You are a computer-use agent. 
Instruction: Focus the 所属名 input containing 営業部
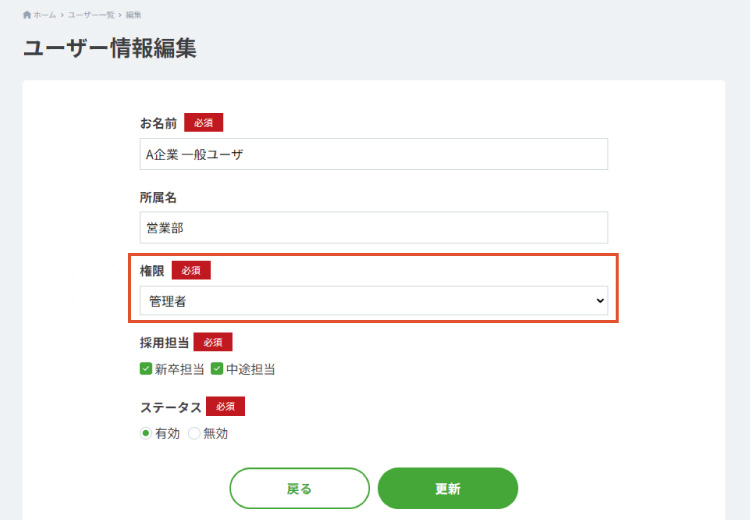[x=374, y=228]
